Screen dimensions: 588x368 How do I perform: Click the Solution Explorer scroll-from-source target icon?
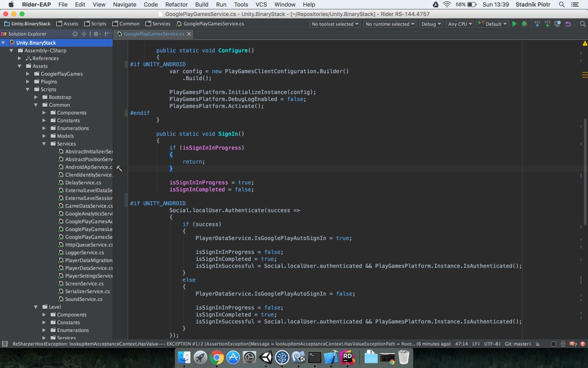[75, 34]
